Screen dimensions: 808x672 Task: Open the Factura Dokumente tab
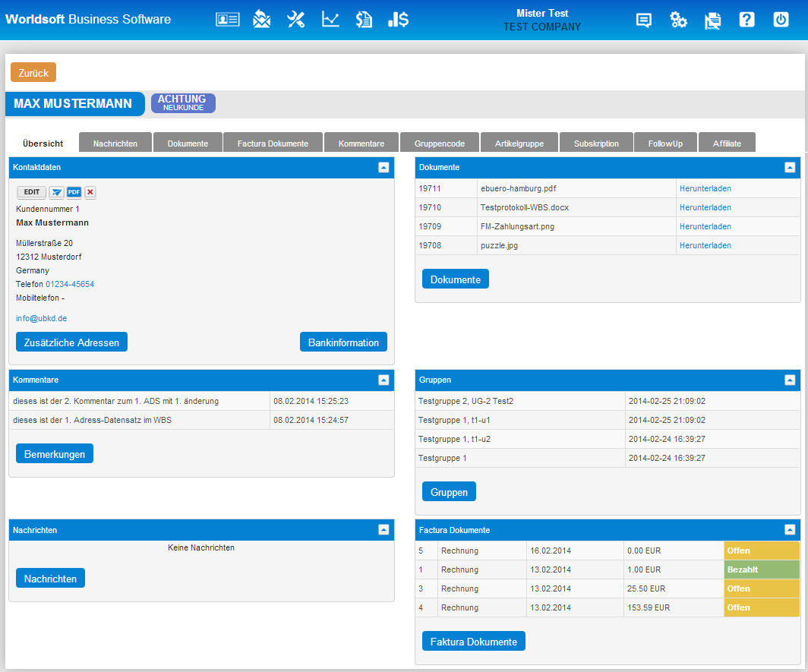coord(273,143)
